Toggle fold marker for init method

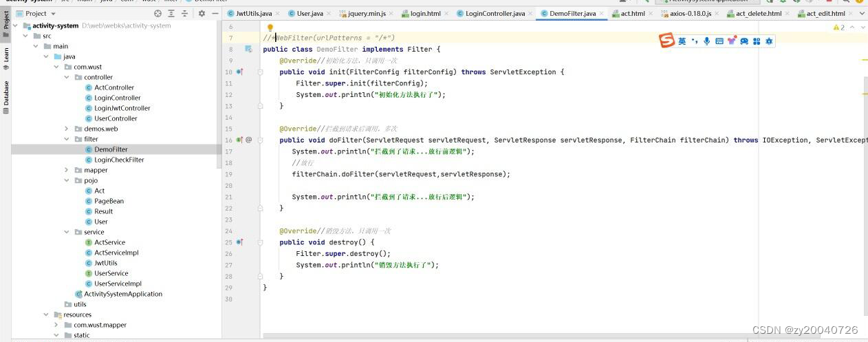pos(260,72)
